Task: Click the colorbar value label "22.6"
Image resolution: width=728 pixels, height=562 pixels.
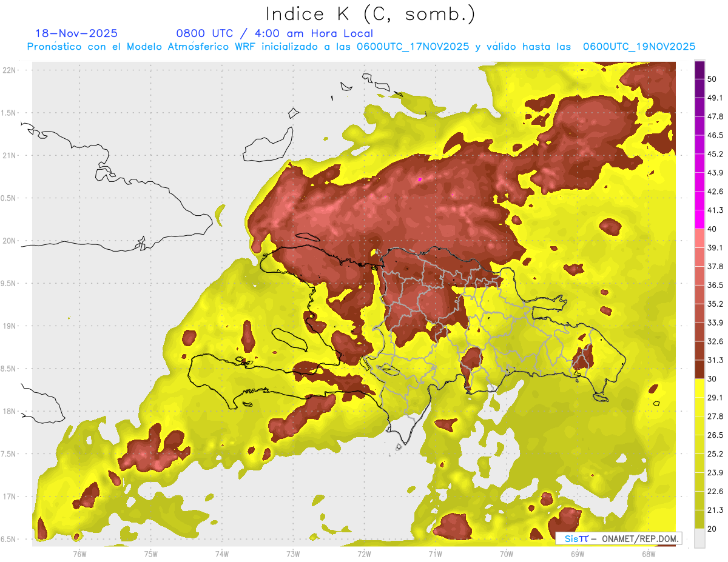Action: (x=715, y=491)
